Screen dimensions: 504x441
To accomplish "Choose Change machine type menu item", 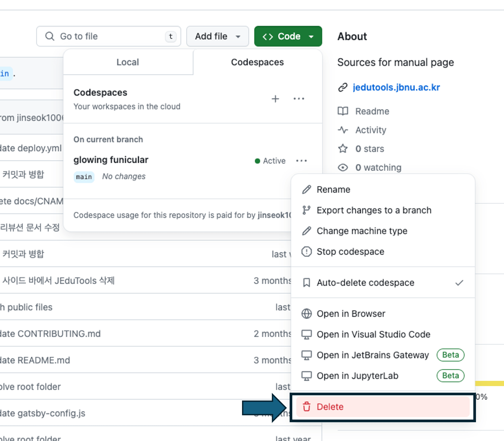I will [x=362, y=231].
